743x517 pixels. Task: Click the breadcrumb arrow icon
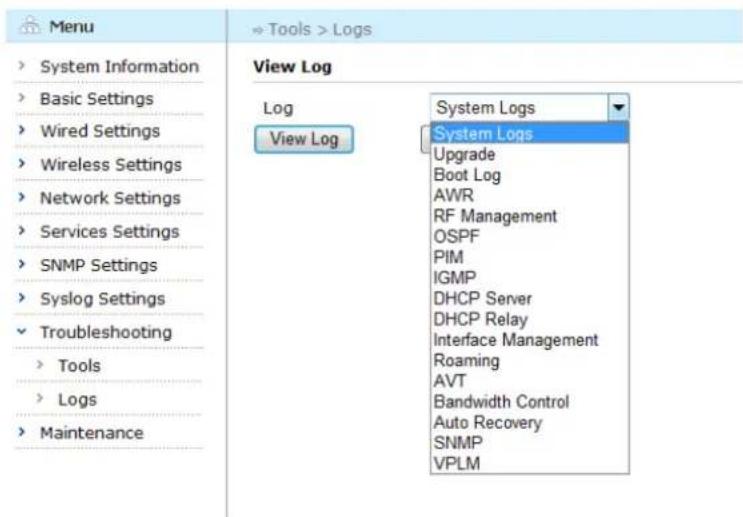[x=257, y=30]
